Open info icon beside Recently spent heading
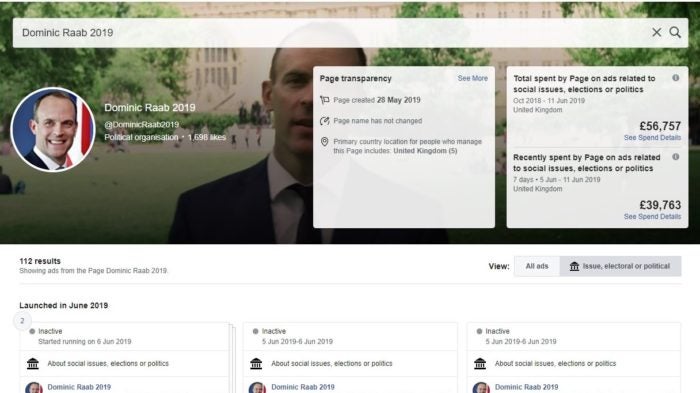700x393 pixels. tap(675, 157)
